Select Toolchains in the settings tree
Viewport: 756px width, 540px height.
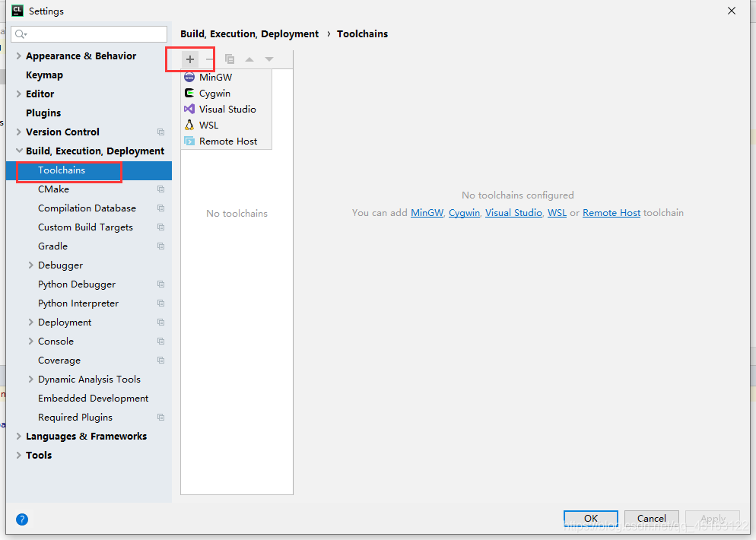click(89, 170)
